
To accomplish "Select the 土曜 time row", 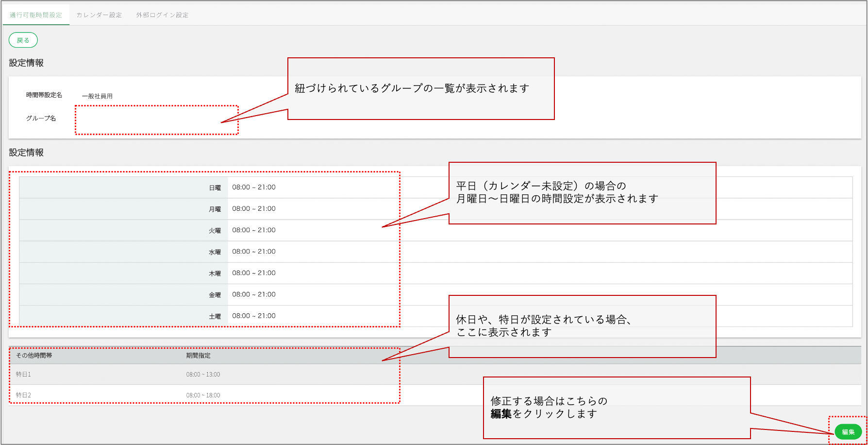I will [x=435, y=316].
